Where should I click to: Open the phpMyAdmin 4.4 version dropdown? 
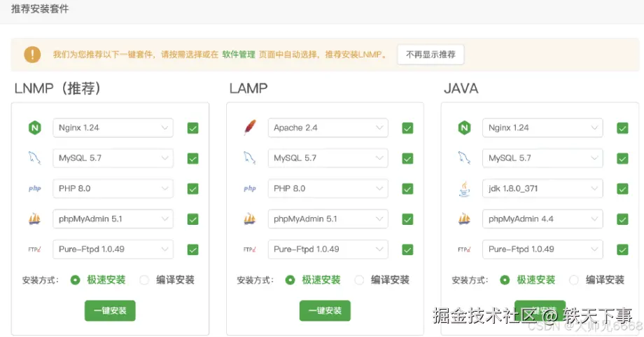pyautogui.click(x=542, y=219)
